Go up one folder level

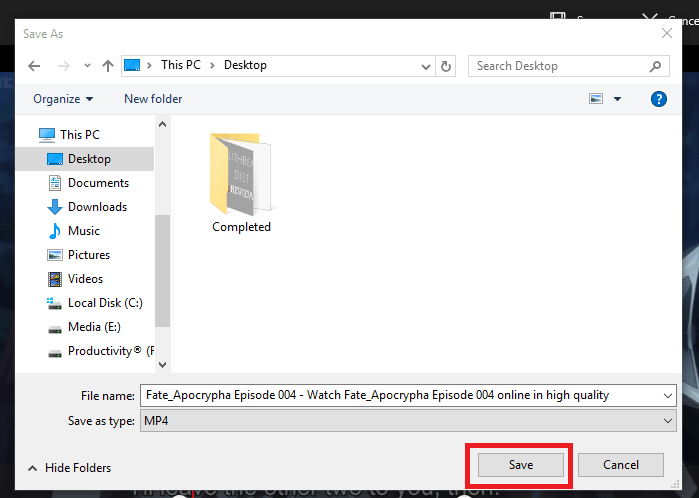coord(107,66)
